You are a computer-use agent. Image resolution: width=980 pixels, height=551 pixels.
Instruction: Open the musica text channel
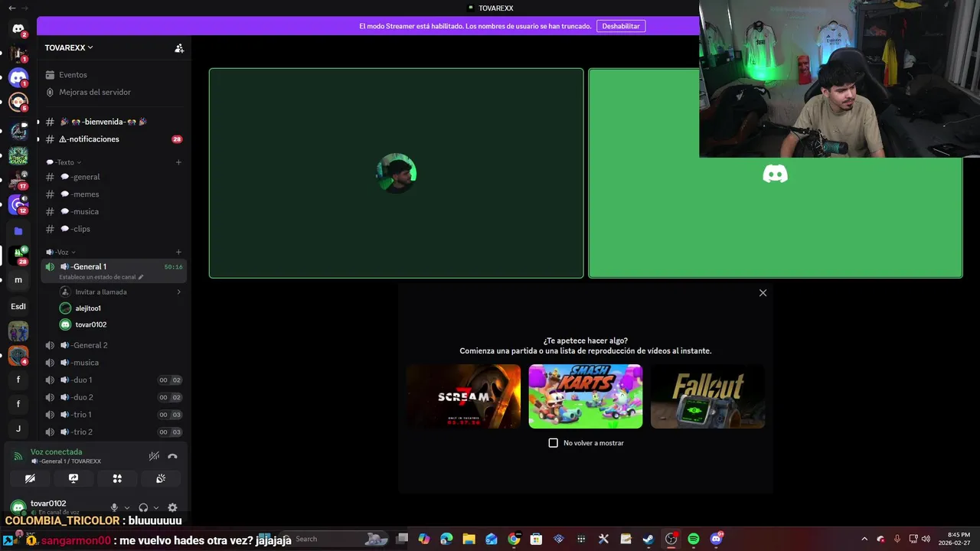click(x=113, y=211)
